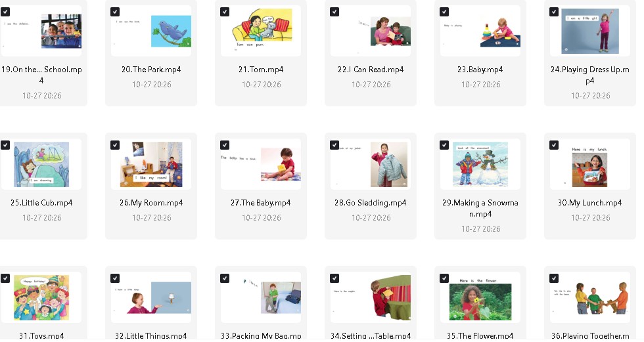
Task: Toggle checkbox on 24.Playing Dress Up.mp4
Action: click(553, 12)
